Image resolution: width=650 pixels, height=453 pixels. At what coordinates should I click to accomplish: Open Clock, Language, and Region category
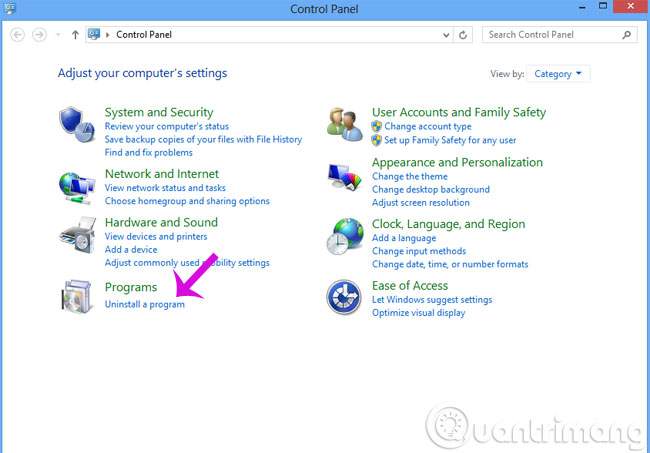[449, 224]
